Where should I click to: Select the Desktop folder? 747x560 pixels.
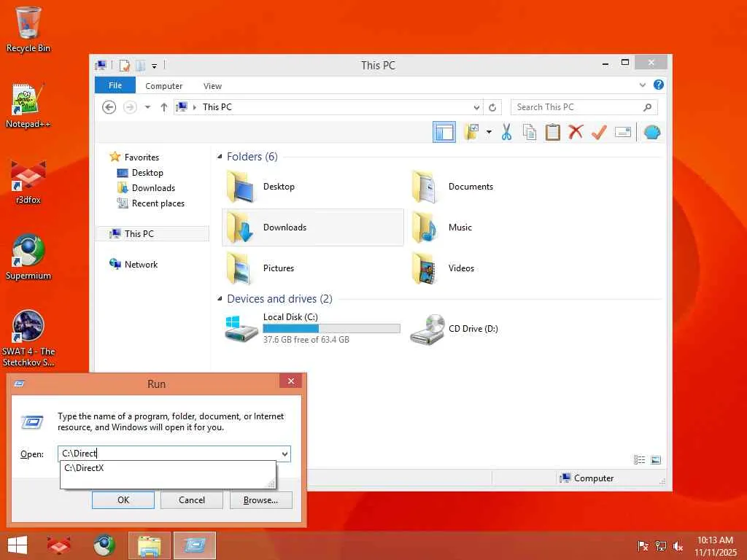tap(312, 187)
